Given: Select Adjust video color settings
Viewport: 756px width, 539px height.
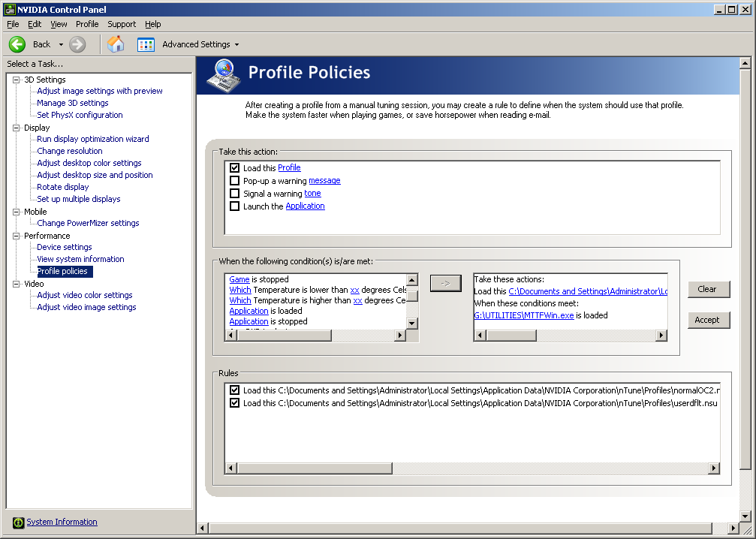Looking at the screenshot, I should click(85, 295).
